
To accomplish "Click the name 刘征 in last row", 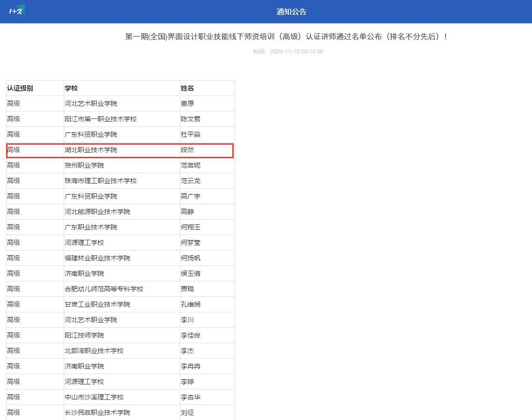I will click(x=187, y=413).
